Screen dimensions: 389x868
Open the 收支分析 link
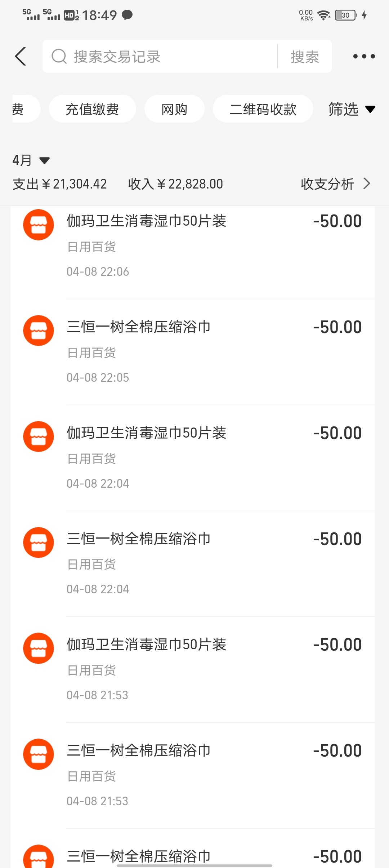327,184
